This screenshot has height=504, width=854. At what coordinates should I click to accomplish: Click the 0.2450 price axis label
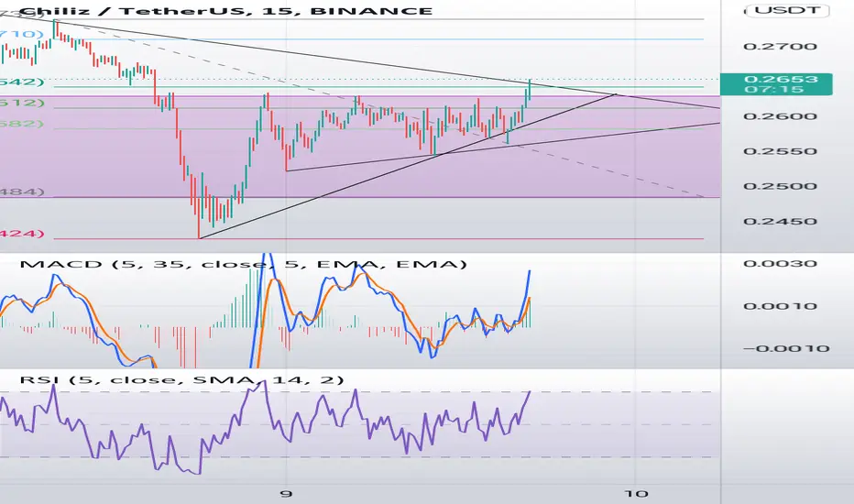[x=780, y=221]
